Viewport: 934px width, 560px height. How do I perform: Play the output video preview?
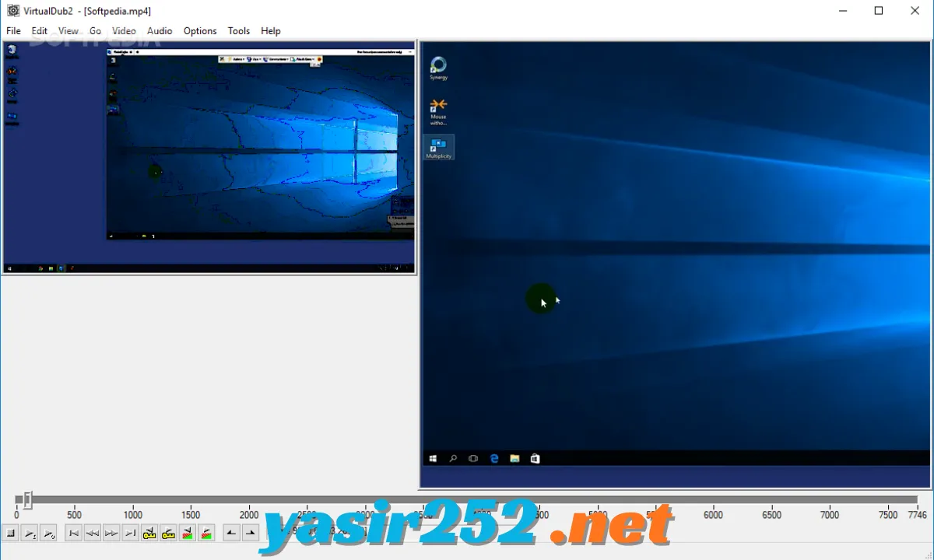click(48, 533)
